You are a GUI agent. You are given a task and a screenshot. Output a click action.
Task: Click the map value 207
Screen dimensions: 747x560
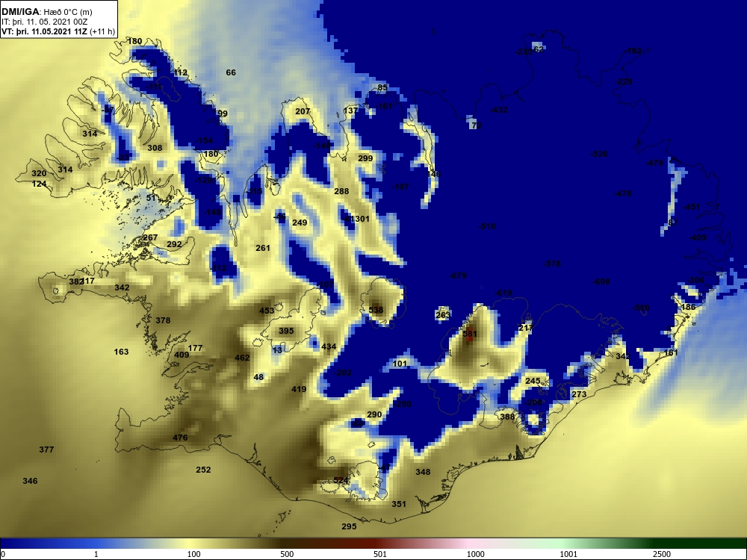(x=303, y=111)
